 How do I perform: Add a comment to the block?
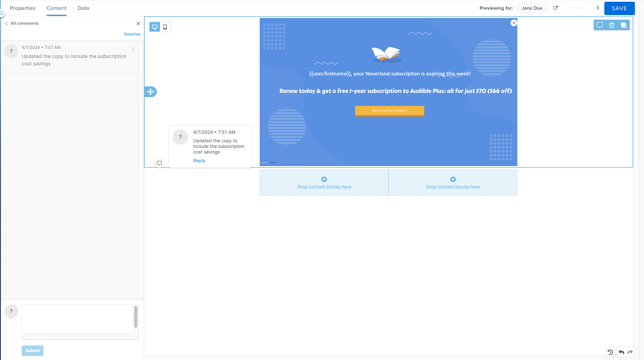600,25
